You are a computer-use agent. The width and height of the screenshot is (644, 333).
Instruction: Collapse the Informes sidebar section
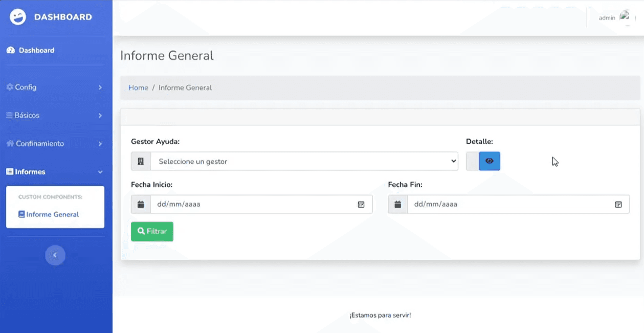(x=54, y=172)
